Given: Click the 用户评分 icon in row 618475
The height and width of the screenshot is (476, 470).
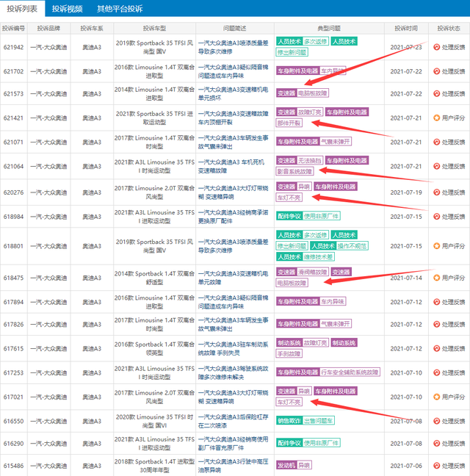Looking at the screenshot, I should 436,278.
